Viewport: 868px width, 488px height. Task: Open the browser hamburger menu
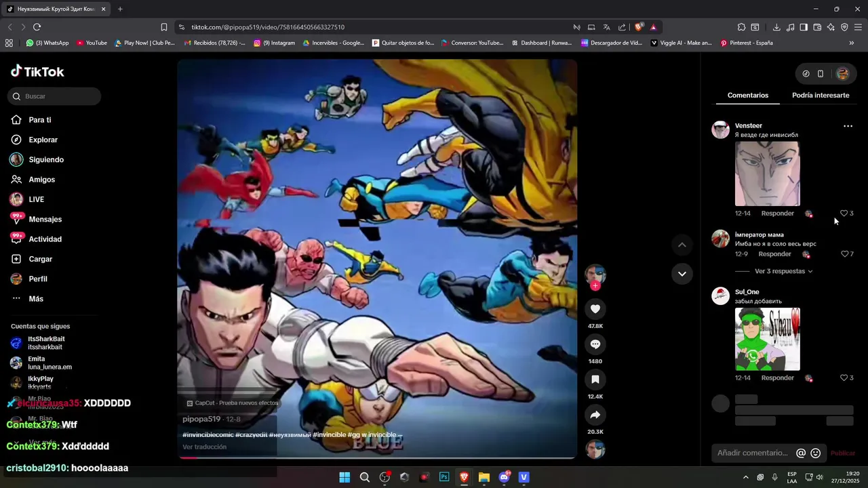point(858,27)
